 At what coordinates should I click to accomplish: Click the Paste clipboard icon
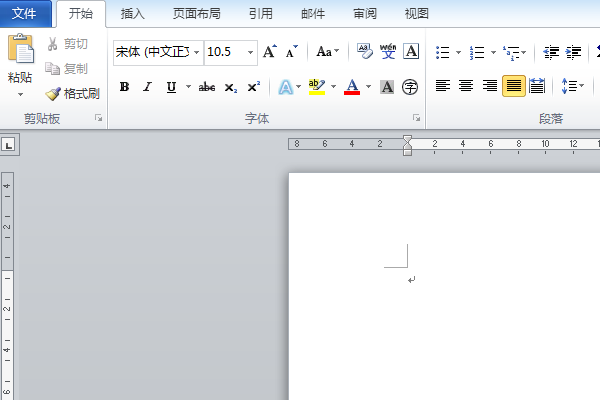point(20,49)
